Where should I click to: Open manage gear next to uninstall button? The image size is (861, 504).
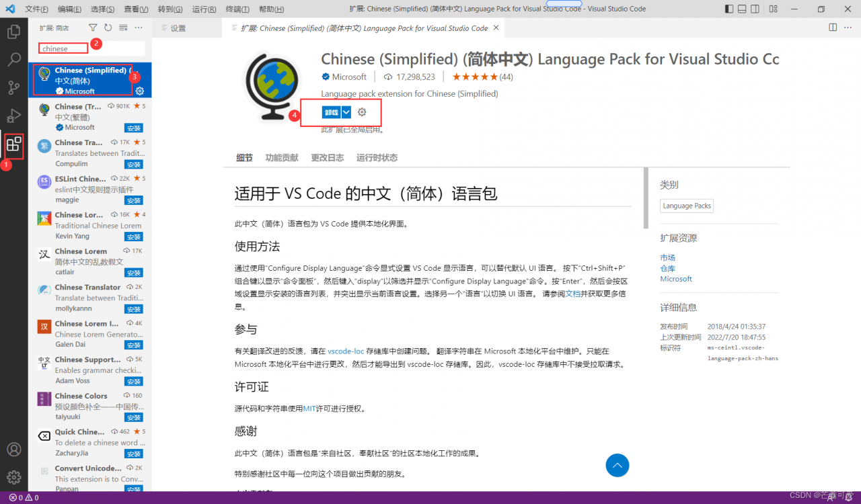point(362,112)
